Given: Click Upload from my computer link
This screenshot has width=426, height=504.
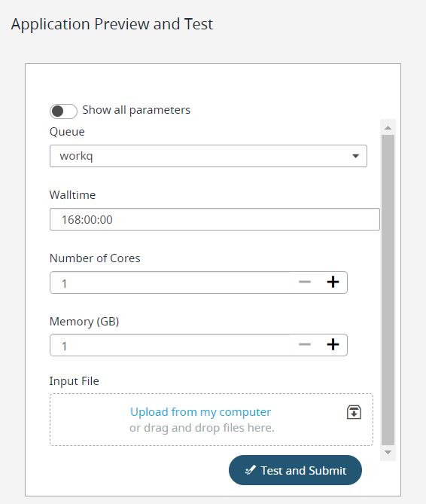Looking at the screenshot, I should 201,412.
